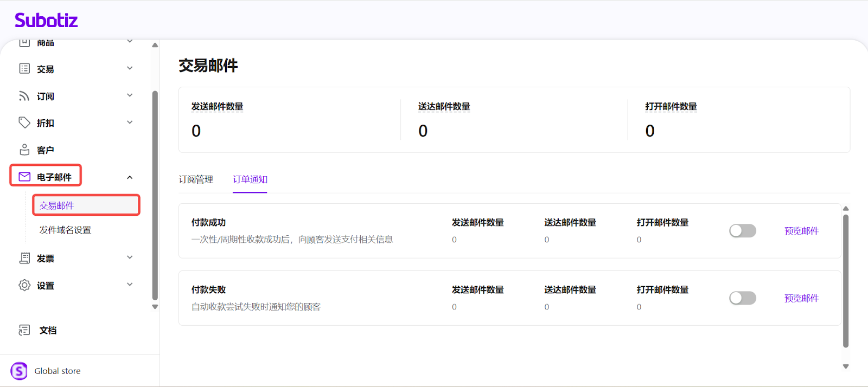Click the 折扣 tag icon
Screen dimensions: 868x387
tap(24, 122)
